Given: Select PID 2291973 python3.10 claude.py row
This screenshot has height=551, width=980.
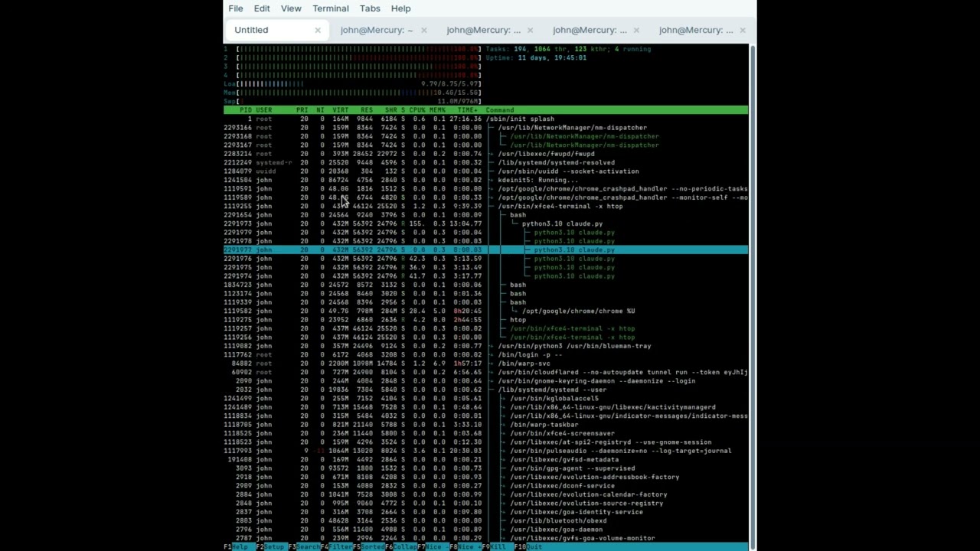Looking at the screenshot, I should pos(485,223).
